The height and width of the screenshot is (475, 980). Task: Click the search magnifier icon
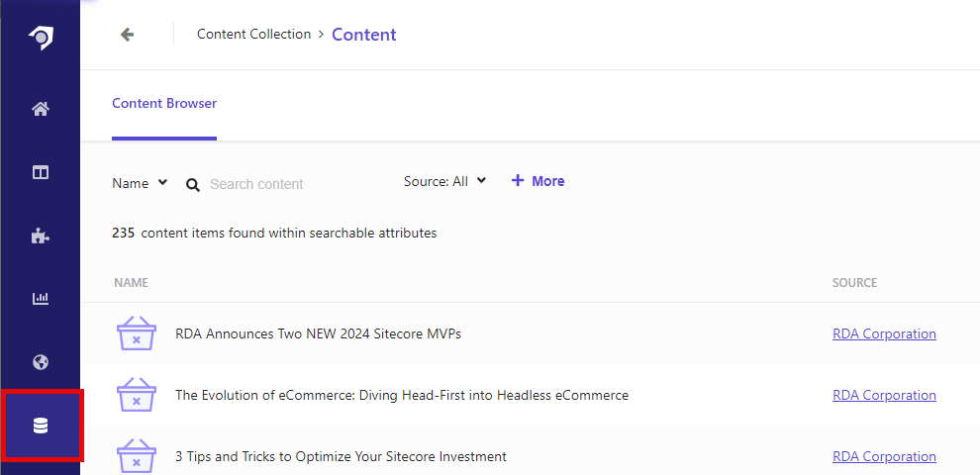coord(193,184)
